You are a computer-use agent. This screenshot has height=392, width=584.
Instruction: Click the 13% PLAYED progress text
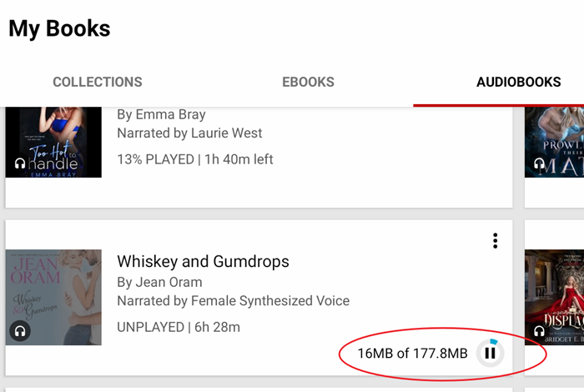pos(194,159)
